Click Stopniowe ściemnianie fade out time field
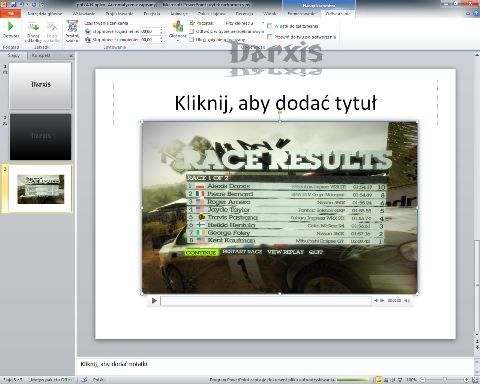Viewport: 480px width, 384px height. tap(150, 40)
